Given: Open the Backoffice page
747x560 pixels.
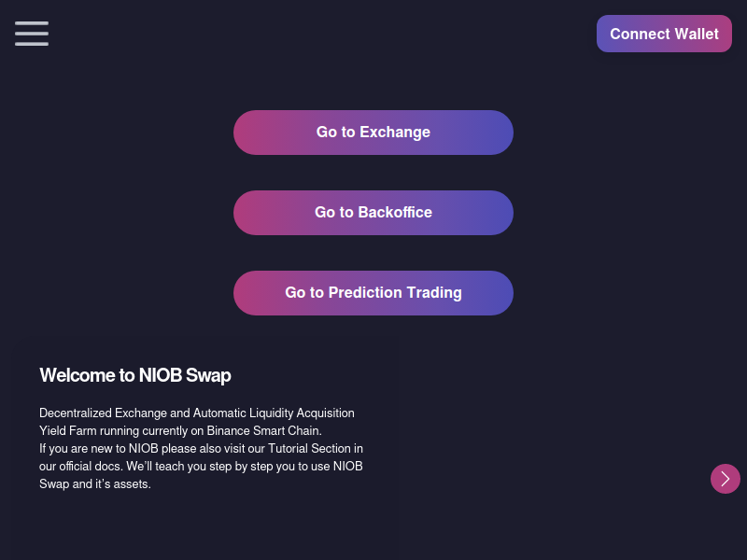Looking at the screenshot, I should 373,213.
